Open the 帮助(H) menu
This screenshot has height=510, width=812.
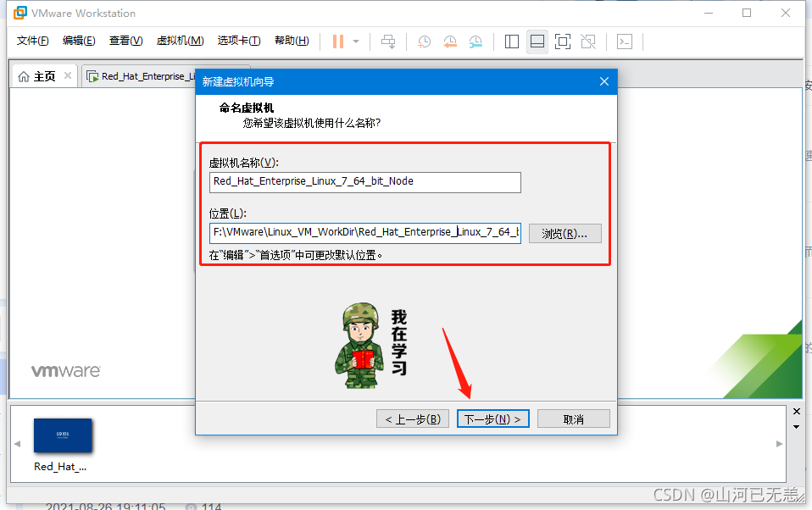click(292, 41)
